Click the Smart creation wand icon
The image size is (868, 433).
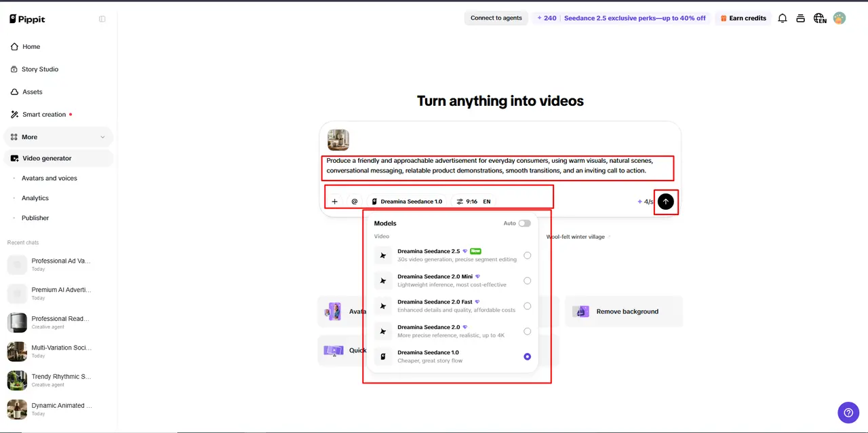[x=14, y=114]
